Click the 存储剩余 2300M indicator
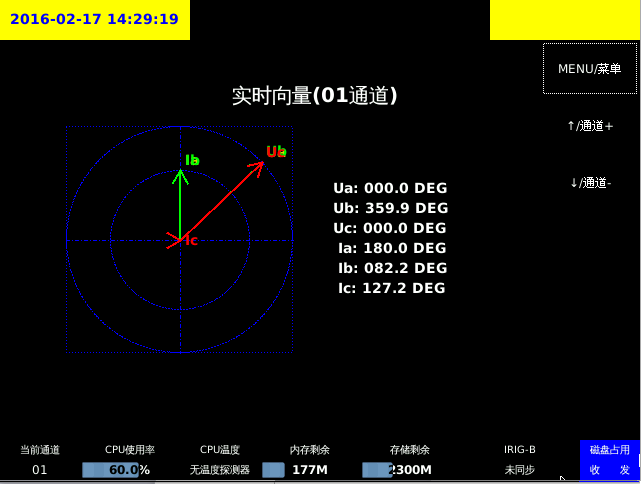Image resolution: width=643 pixels, height=484 pixels. (397, 470)
